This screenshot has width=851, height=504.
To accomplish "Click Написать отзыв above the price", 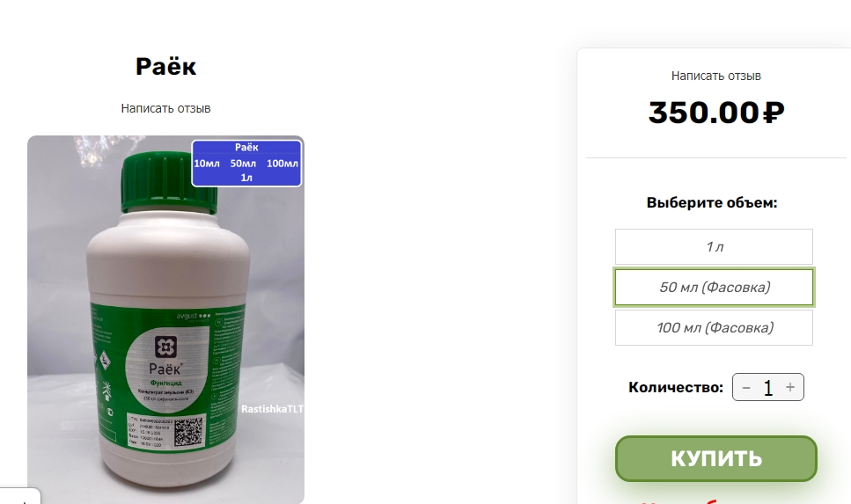I will 715,76.
